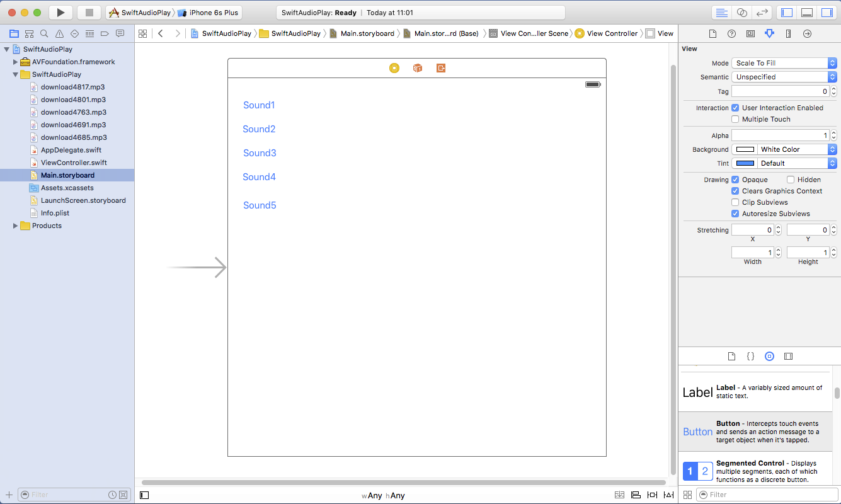
Task: Click Main.storyboard in the jump bar
Action: tap(367, 34)
